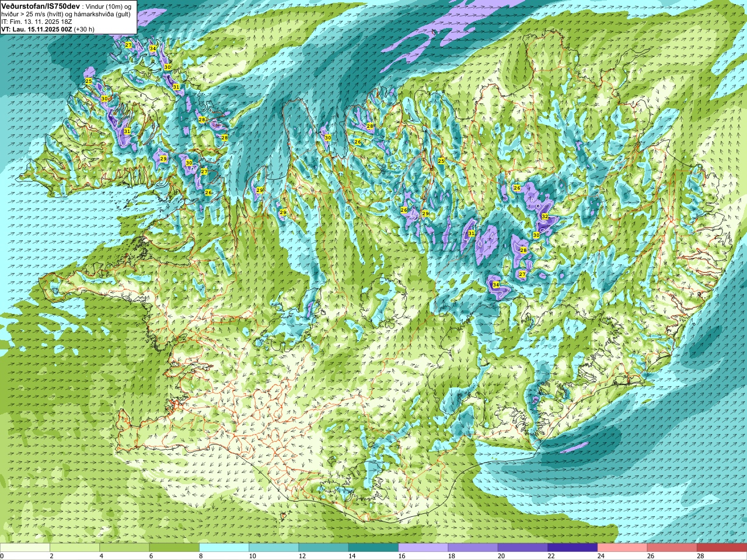Click the '(+30 h)' forecast offset text
Image resolution: width=747 pixels, height=560 pixels.
84,29
